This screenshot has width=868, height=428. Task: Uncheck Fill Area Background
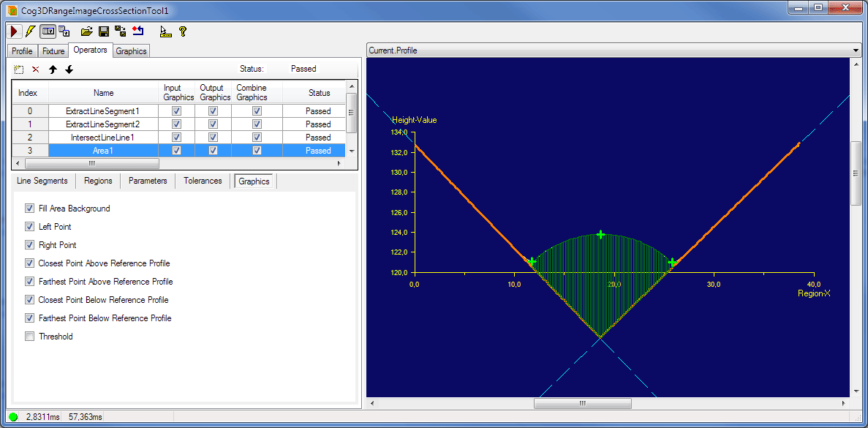pyautogui.click(x=29, y=208)
